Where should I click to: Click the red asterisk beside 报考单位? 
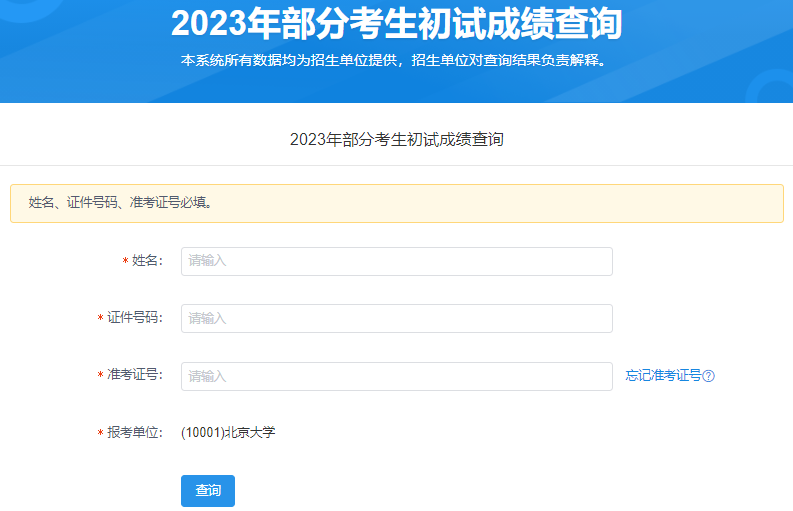coord(100,433)
